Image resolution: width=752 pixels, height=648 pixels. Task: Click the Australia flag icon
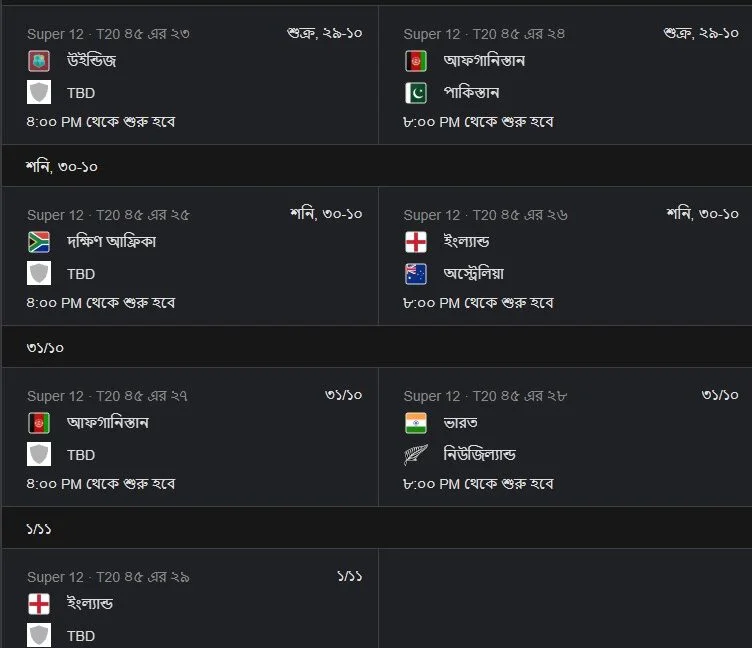416,274
